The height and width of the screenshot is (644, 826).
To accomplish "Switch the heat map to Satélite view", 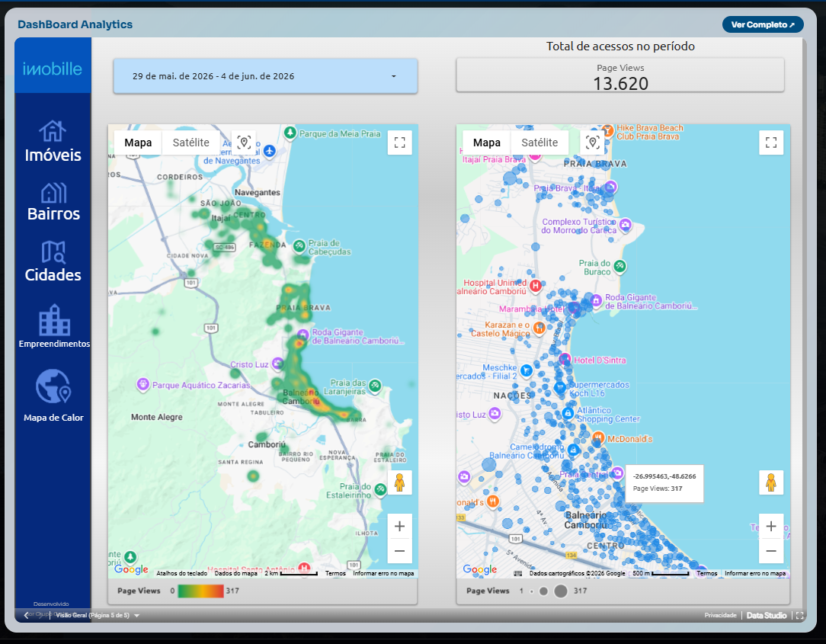I will pos(190,143).
